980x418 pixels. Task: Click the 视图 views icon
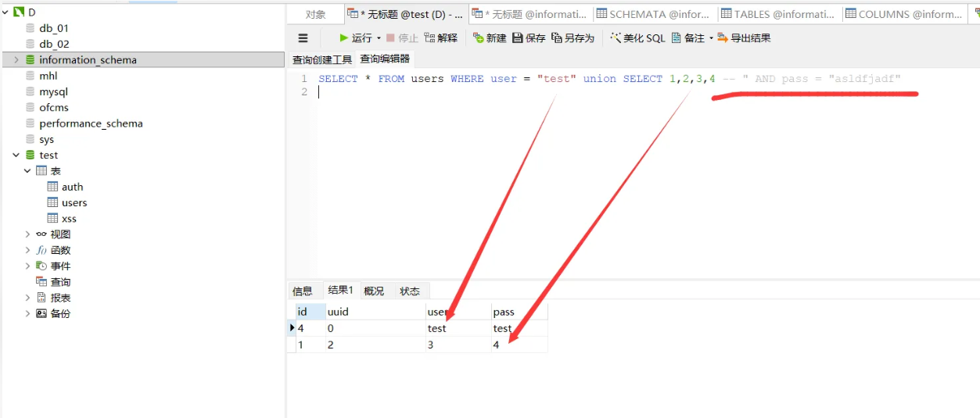[41, 234]
